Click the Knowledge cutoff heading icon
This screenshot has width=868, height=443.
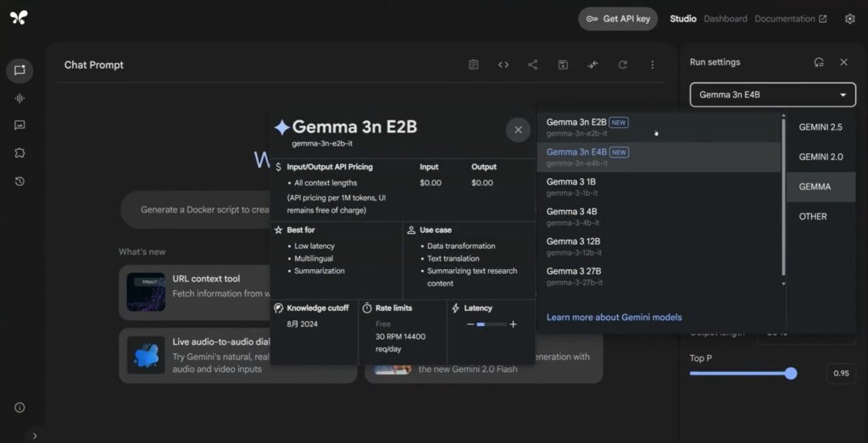(278, 308)
